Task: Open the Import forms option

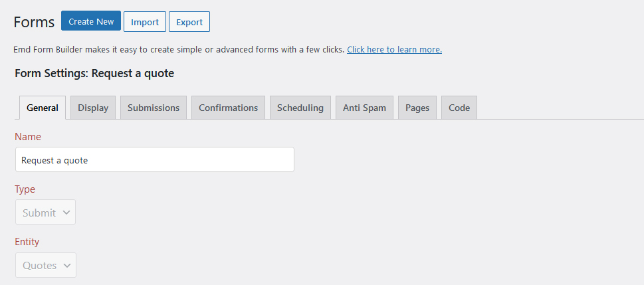Action: (x=145, y=22)
